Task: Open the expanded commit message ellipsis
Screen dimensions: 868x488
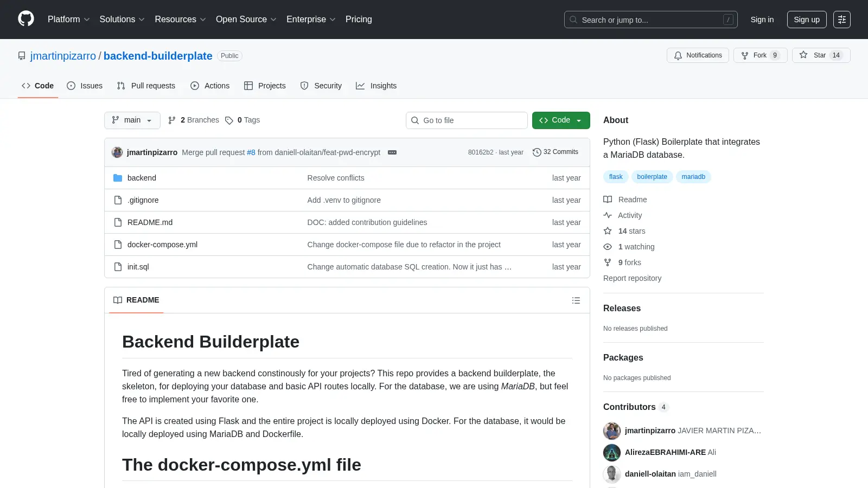Action: pos(392,152)
